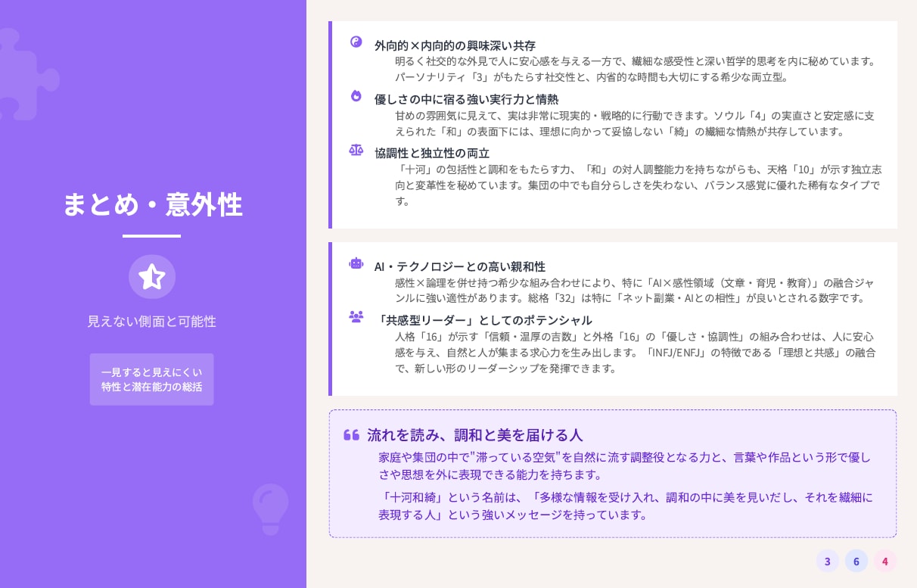Image resolution: width=917 pixels, height=588 pixels.
Task: Click paragraph beginning 「十河和綺」という名前は
Action: (x=626, y=506)
